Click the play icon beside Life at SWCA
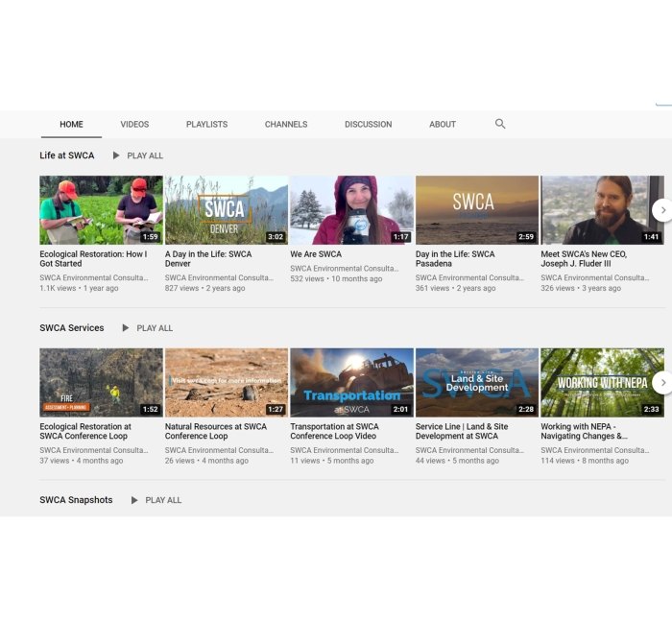Viewport: 672px width, 620px height. [x=116, y=155]
